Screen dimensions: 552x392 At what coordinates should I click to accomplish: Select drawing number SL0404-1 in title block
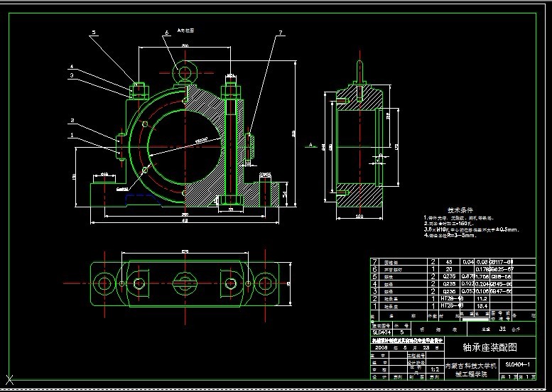tap(517, 364)
